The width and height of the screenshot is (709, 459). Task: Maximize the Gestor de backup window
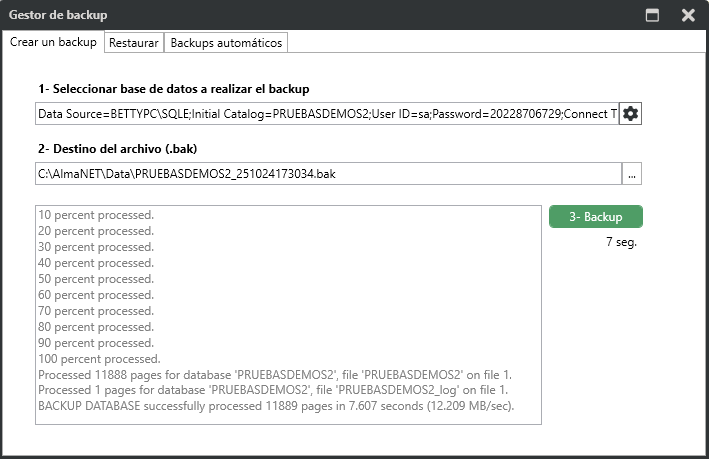pos(652,15)
